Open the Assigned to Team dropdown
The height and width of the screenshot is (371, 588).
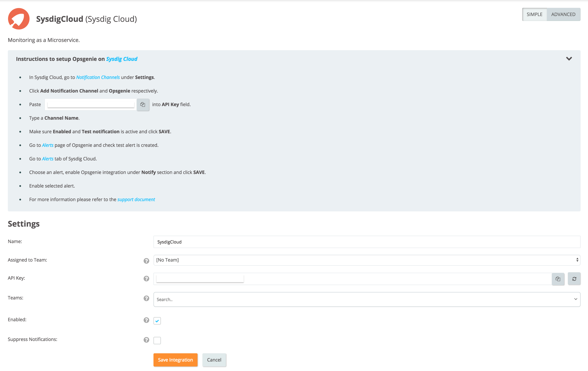pos(367,260)
